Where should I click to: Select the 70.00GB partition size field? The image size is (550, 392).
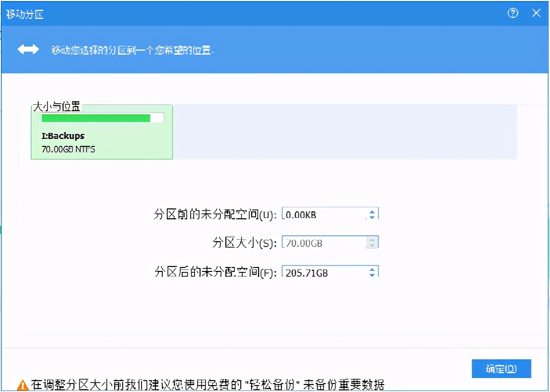tap(323, 243)
